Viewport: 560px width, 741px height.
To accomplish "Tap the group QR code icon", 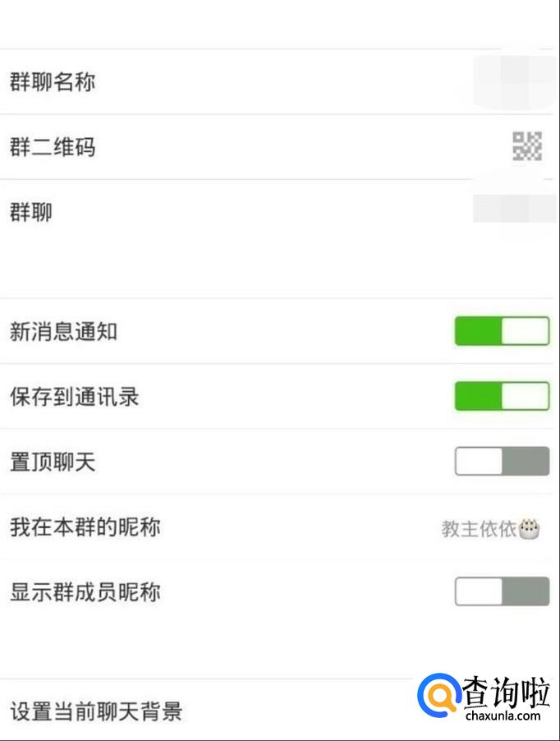I will point(526,147).
